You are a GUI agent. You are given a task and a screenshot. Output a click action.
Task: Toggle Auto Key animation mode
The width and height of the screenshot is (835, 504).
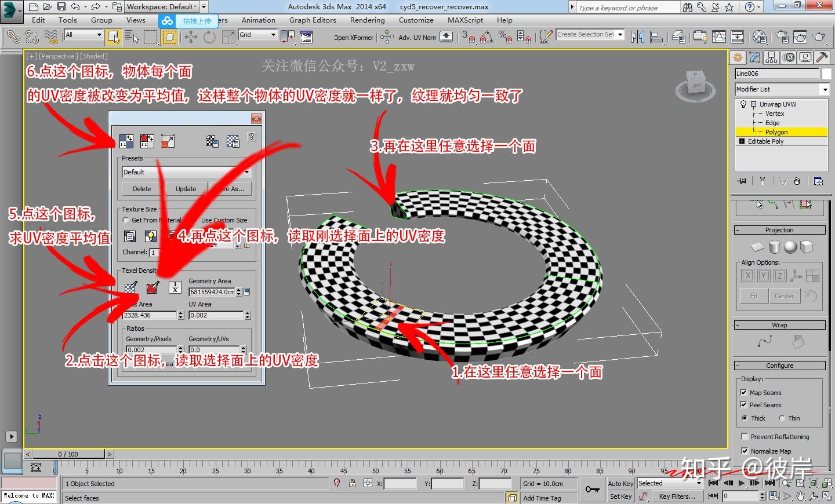coord(620,484)
